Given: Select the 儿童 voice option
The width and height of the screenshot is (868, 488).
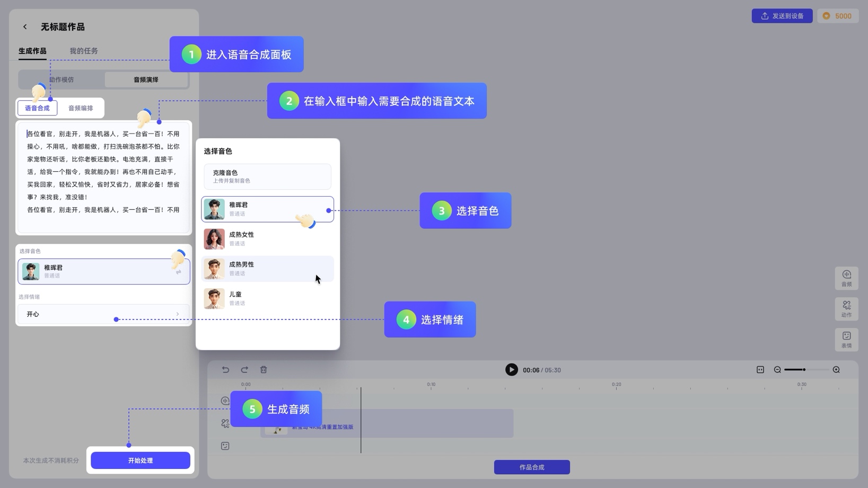Looking at the screenshot, I should (x=267, y=298).
